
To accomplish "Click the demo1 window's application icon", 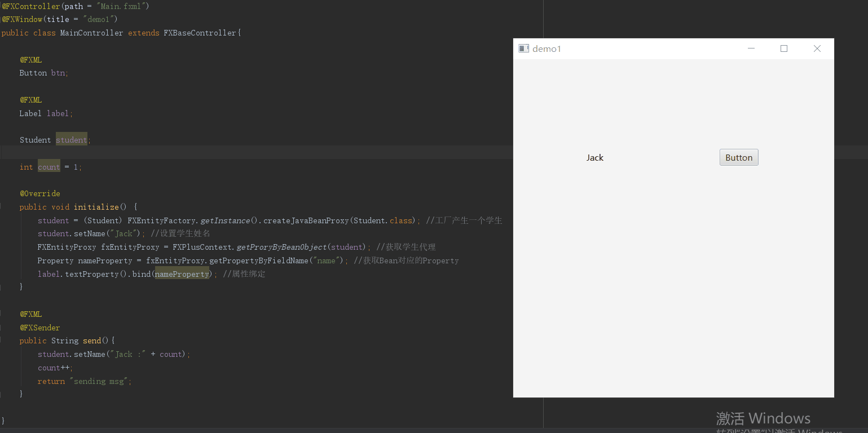I will tap(523, 49).
